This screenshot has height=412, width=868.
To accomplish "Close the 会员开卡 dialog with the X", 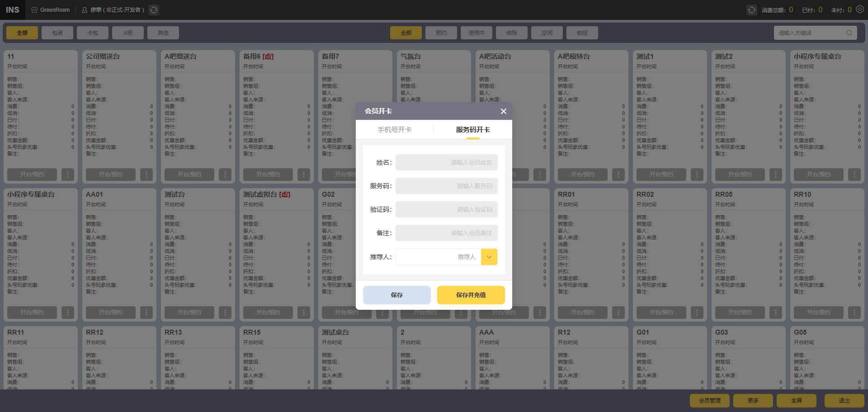I will click(x=504, y=111).
